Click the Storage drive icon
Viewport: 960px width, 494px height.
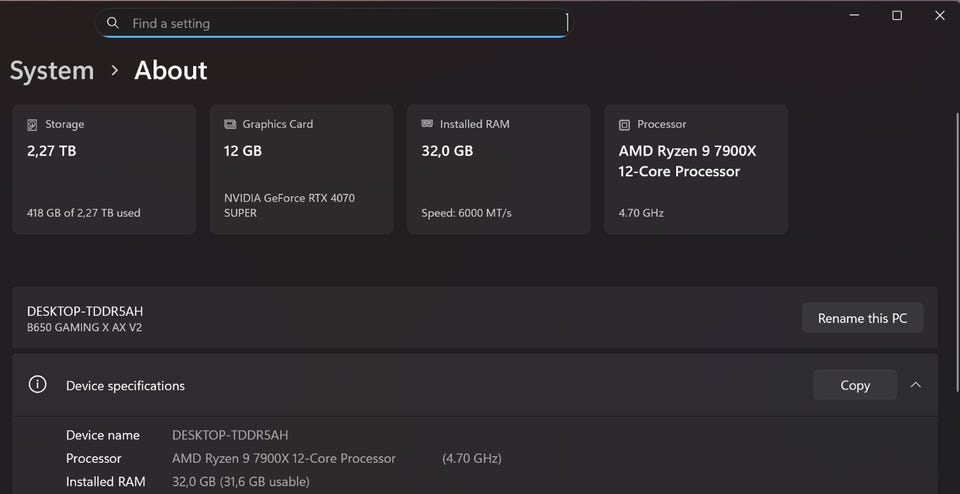33,125
